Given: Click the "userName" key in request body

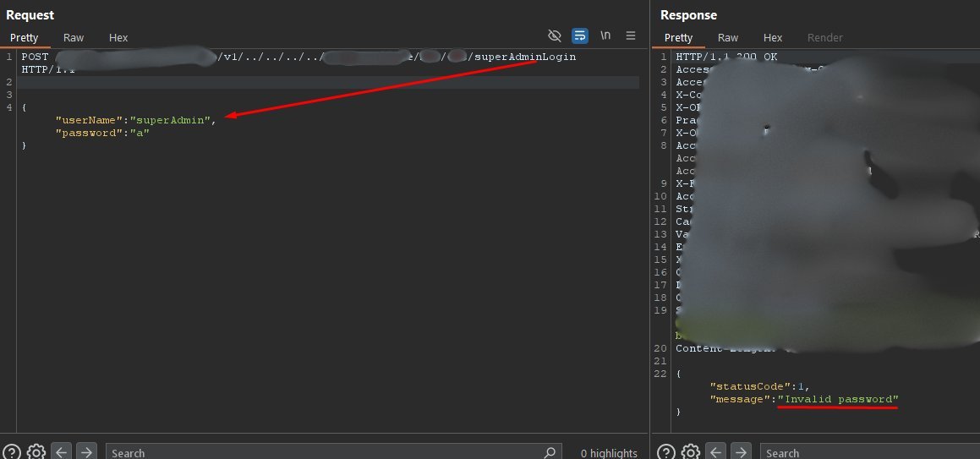Looking at the screenshot, I should tap(90, 120).
